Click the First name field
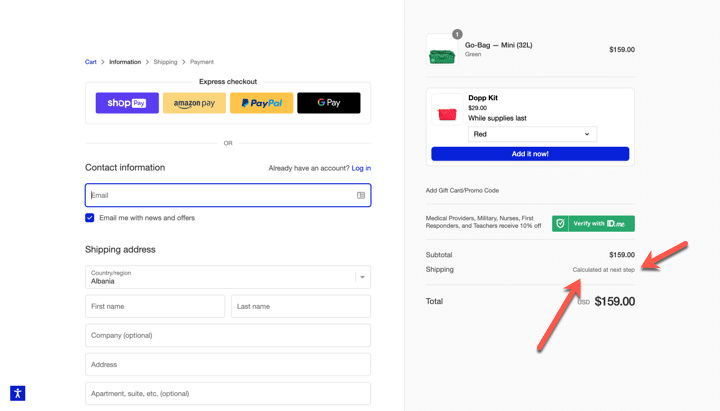720x411 pixels. click(155, 306)
